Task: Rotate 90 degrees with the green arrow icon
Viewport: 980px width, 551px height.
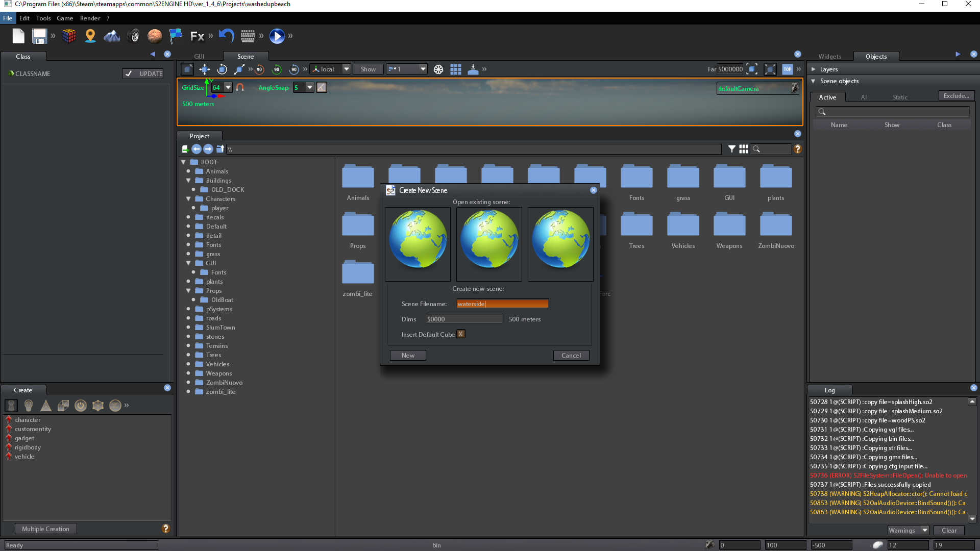Action: click(277, 69)
